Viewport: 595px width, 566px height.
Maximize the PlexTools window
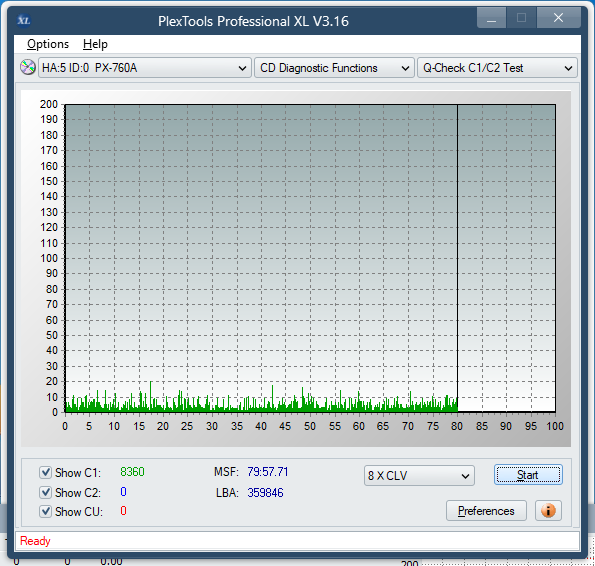point(521,18)
